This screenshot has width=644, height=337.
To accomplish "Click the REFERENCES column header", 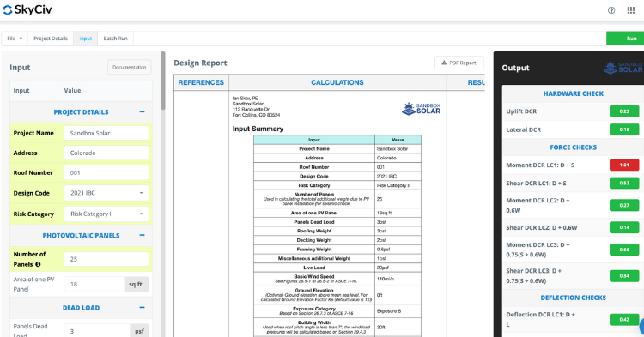I will (x=201, y=82).
